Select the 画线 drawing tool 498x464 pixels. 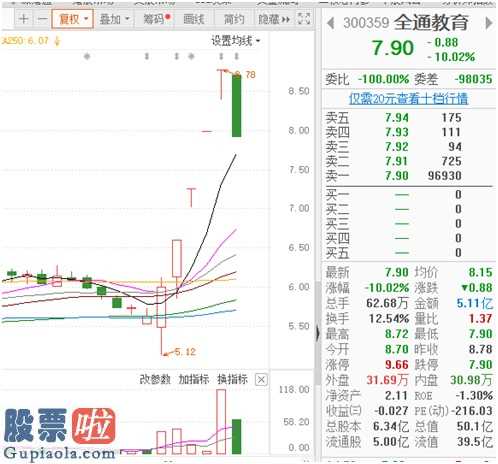(194, 19)
